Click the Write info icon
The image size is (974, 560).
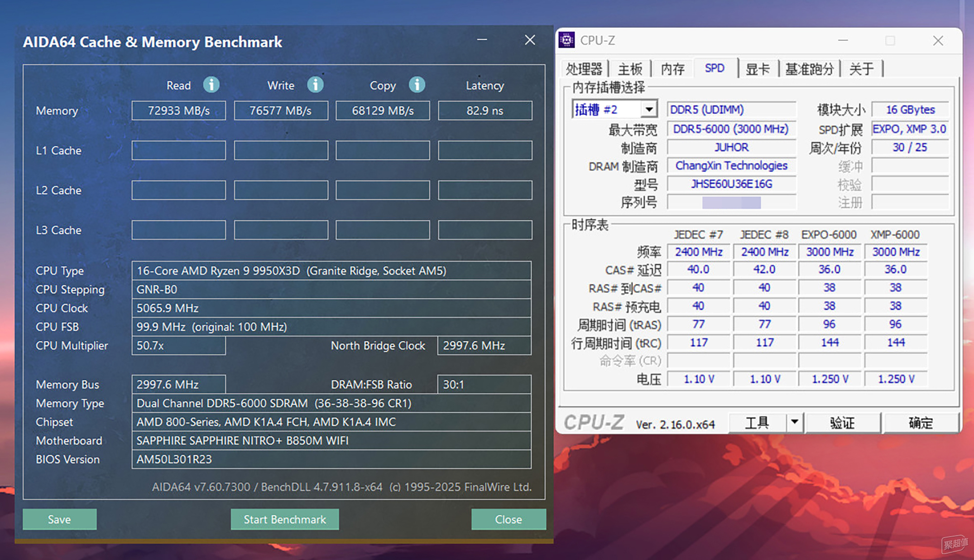pos(315,85)
